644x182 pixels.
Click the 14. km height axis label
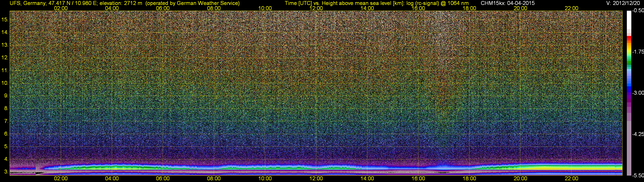point(5,32)
